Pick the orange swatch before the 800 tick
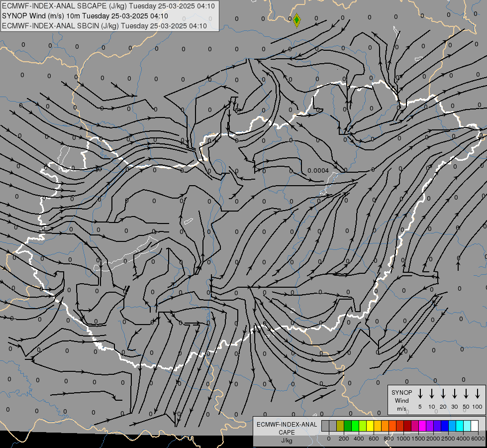 pyautogui.click(x=385, y=426)
